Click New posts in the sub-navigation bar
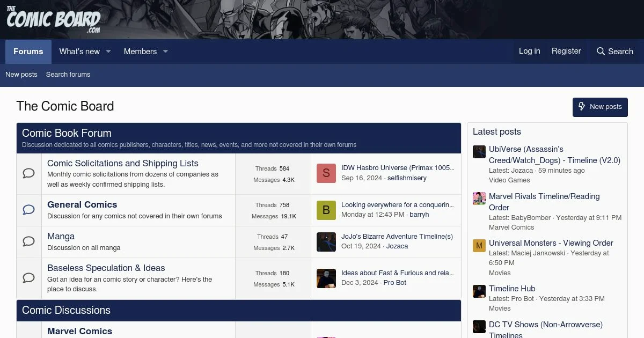The width and height of the screenshot is (644, 338). 21,75
